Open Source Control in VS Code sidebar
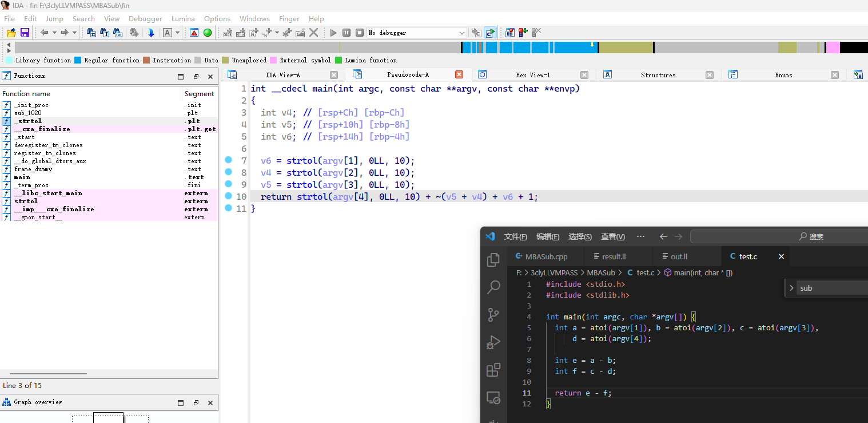Viewport: 868px width, 423px height. pyautogui.click(x=493, y=314)
